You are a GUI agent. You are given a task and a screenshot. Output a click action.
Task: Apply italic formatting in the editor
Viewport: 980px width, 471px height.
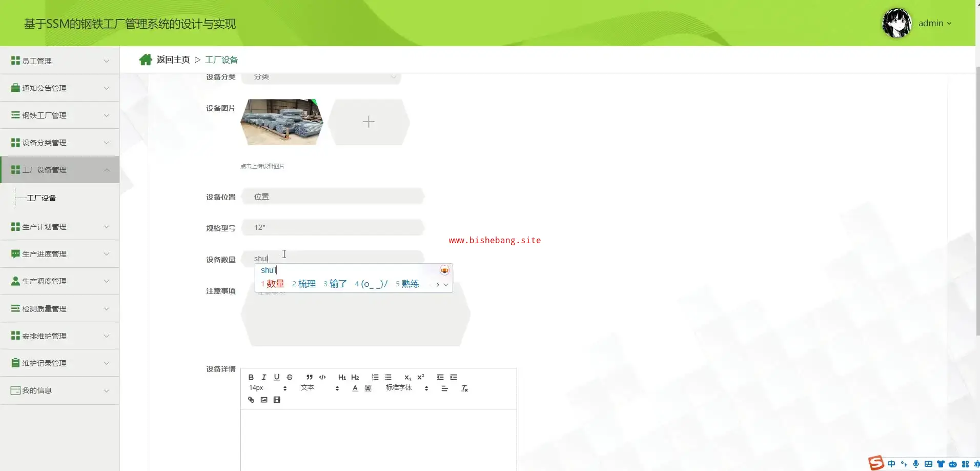pos(264,377)
